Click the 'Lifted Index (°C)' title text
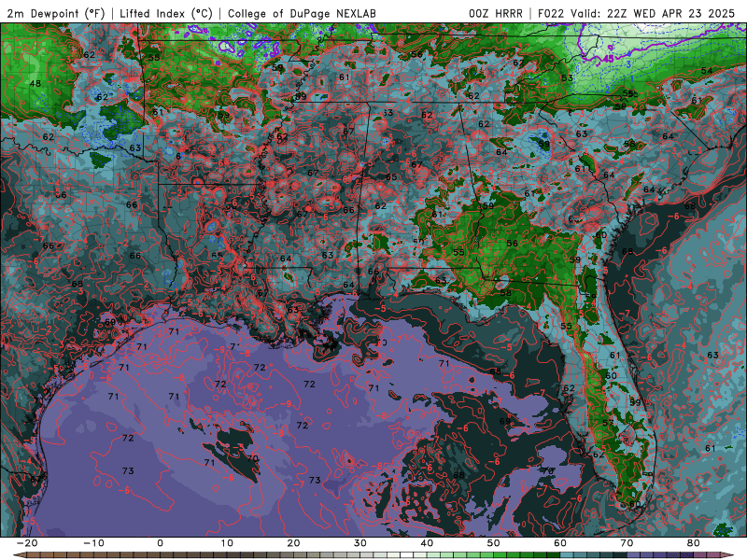Viewport: 747px width, 560px height. click(166, 14)
